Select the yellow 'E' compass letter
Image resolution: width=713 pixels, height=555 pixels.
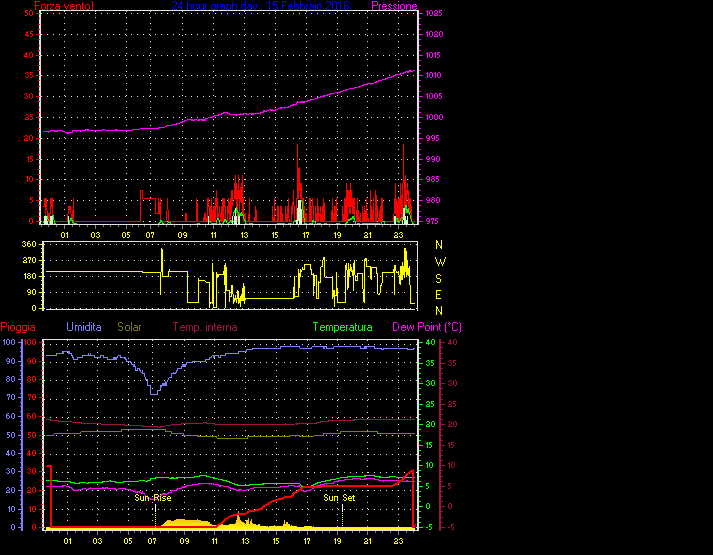tap(439, 295)
